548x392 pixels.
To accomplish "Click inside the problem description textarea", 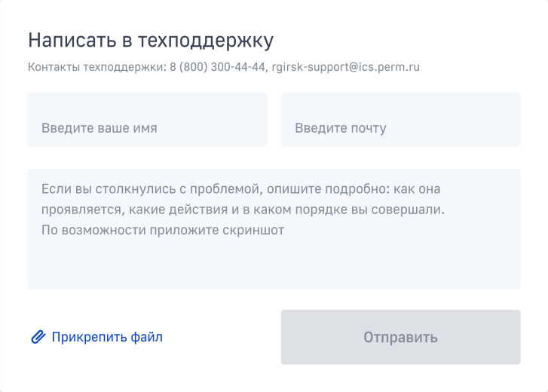I will 274,229.
